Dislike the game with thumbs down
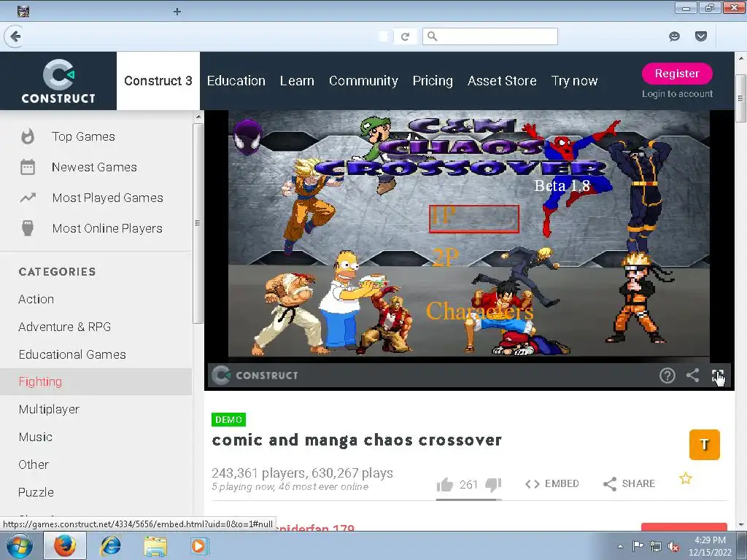The image size is (747, 560). tap(493, 485)
